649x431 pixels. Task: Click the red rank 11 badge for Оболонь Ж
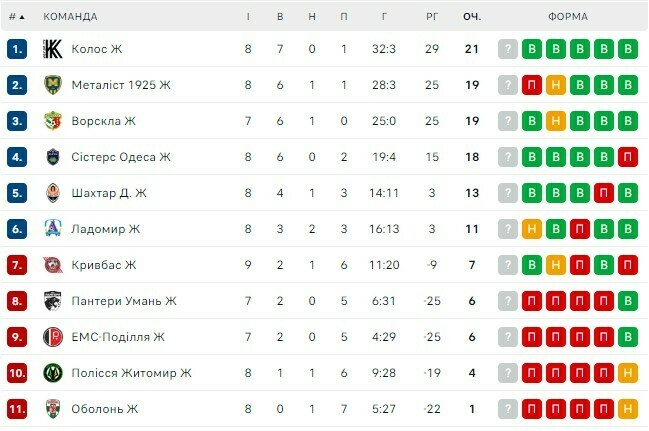[x=16, y=409]
